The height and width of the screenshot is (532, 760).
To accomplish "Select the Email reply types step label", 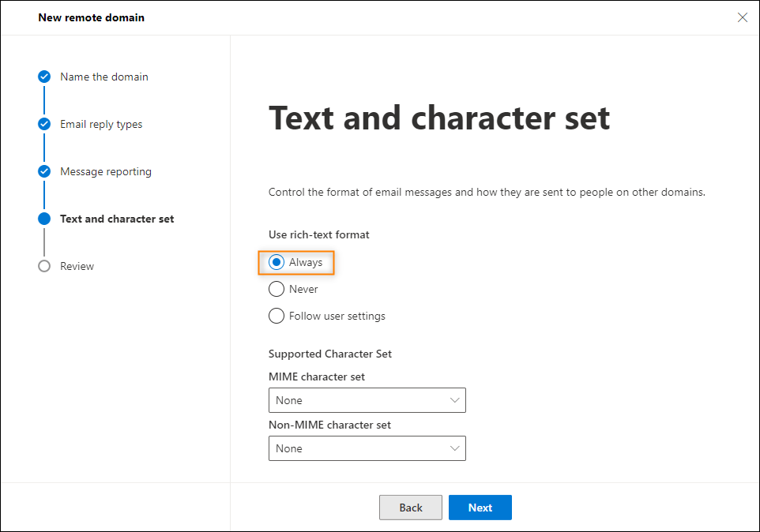I will click(x=101, y=124).
